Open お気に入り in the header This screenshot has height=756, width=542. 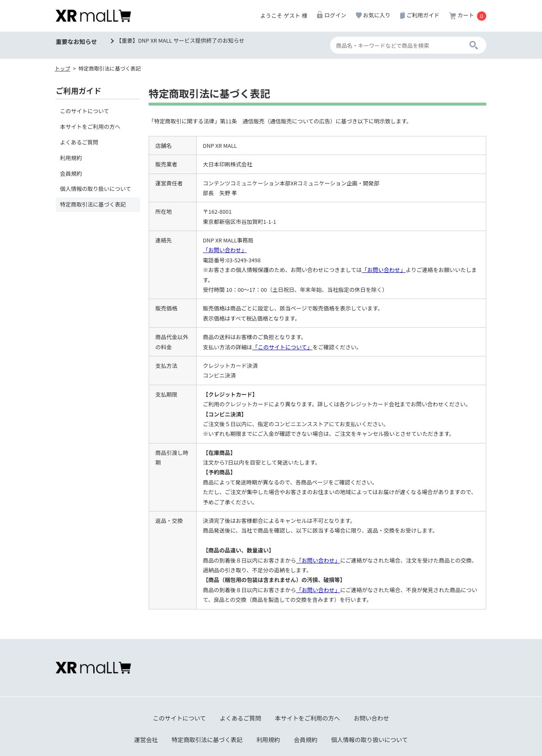click(377, 15)
